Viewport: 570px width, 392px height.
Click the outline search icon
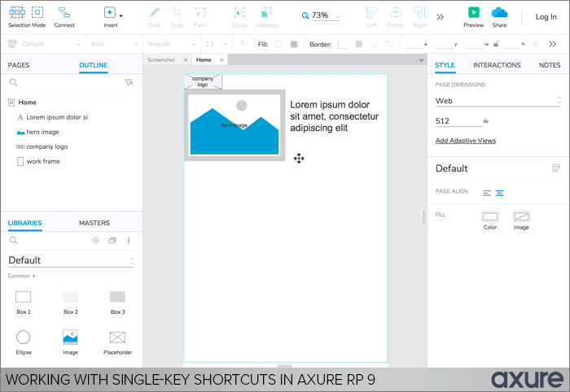click(x=14, y=82)
